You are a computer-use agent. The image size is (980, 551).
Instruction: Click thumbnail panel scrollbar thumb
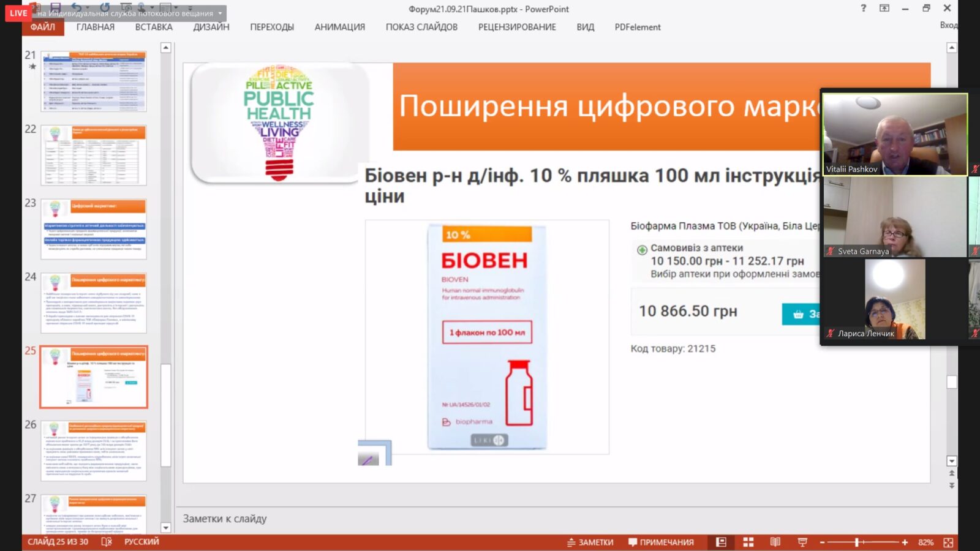coord(166,415)
